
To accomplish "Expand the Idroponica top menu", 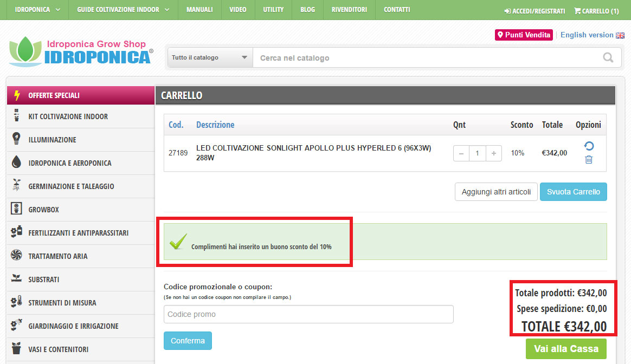I will pyautogui.click(x=37, y=10).
